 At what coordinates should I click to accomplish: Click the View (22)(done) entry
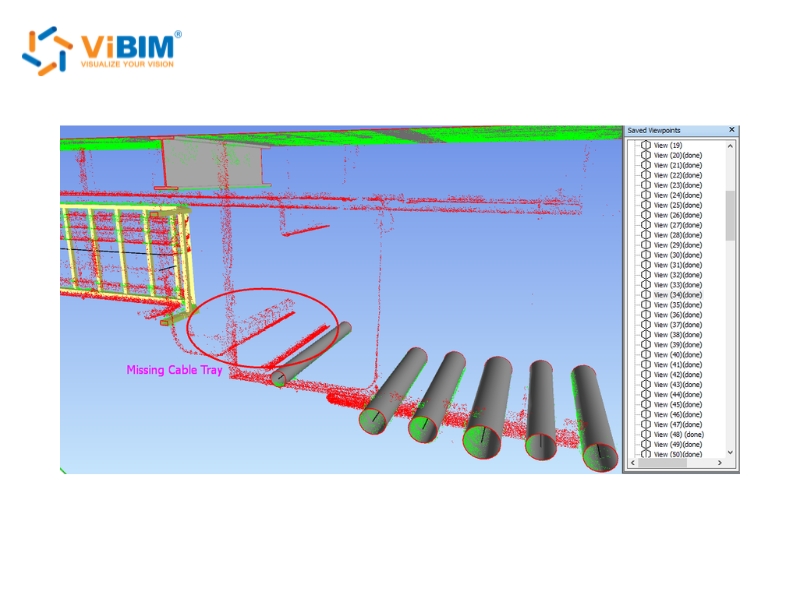678,175
